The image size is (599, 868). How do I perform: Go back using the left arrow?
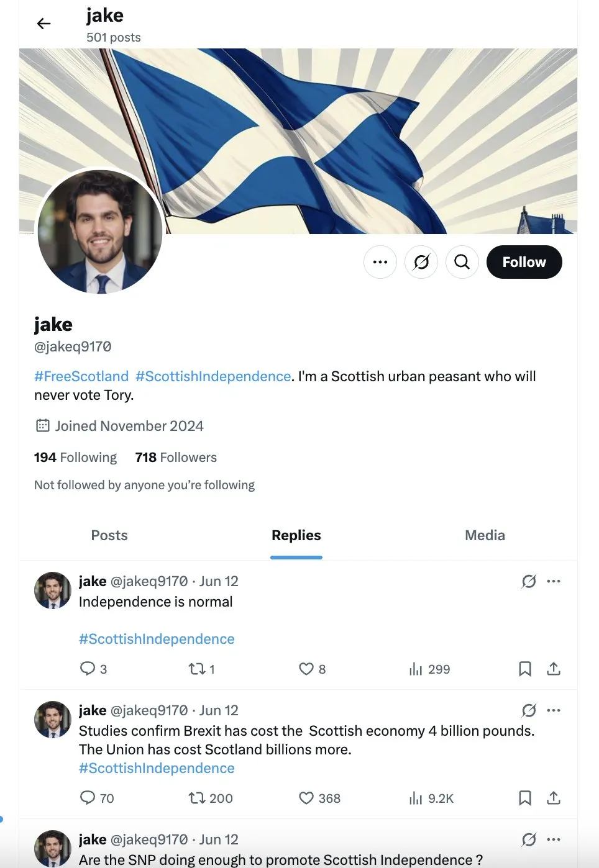click(43, 24)
